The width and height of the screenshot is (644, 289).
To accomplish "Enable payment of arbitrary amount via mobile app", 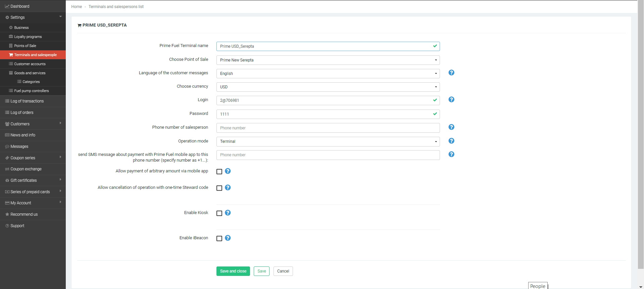I will 219,172.
